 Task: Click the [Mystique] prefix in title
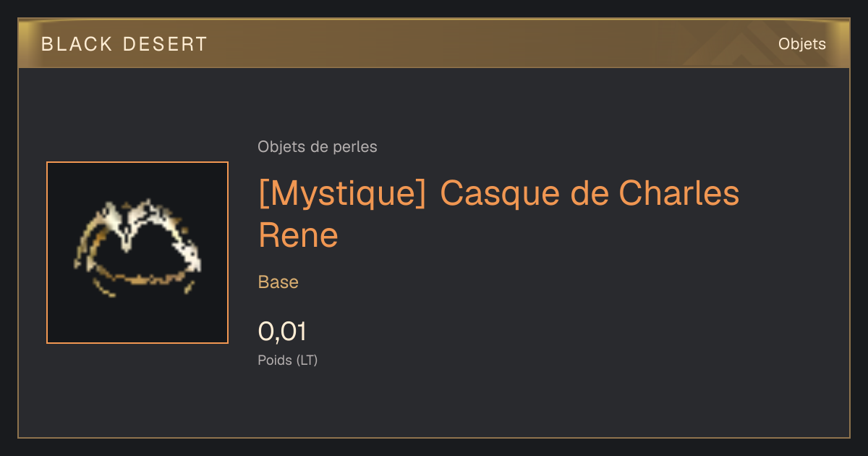[x=342, y=194]
